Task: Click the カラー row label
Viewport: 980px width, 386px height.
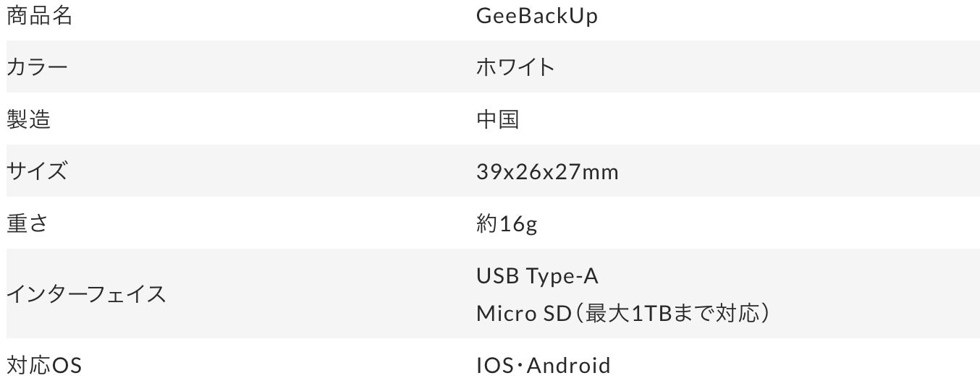Action: pos(37,67)
